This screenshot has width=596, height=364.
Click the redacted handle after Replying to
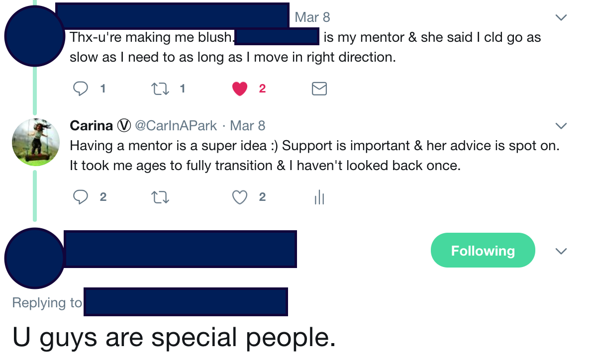186,302
